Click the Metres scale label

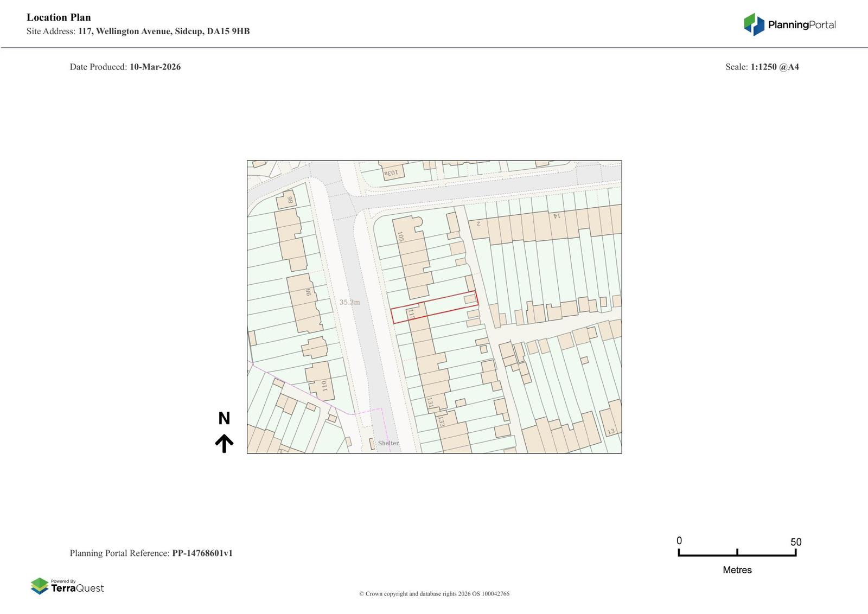click(x=737, y=570)
